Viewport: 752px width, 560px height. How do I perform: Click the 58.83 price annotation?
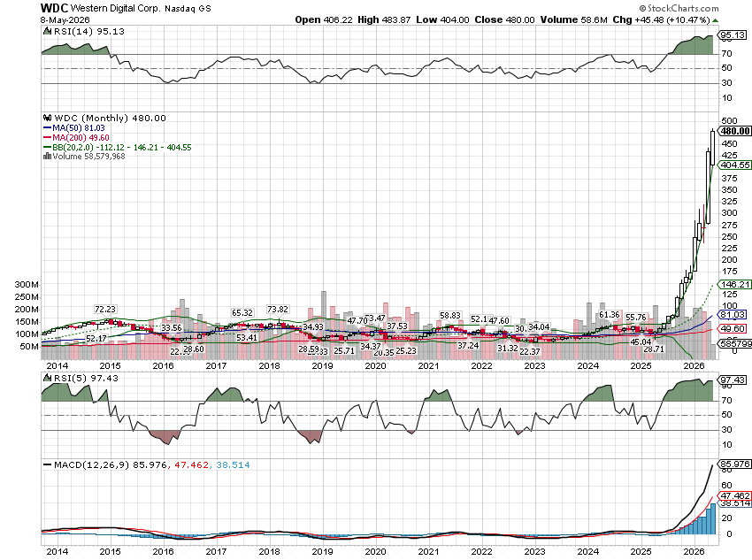click(x=449, y=316)
